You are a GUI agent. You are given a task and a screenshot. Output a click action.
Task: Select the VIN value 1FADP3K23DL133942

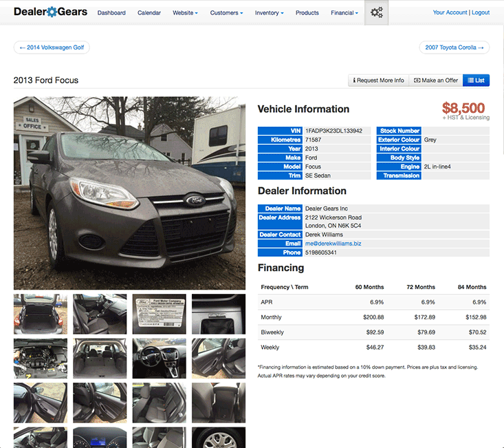coord(333,131)
